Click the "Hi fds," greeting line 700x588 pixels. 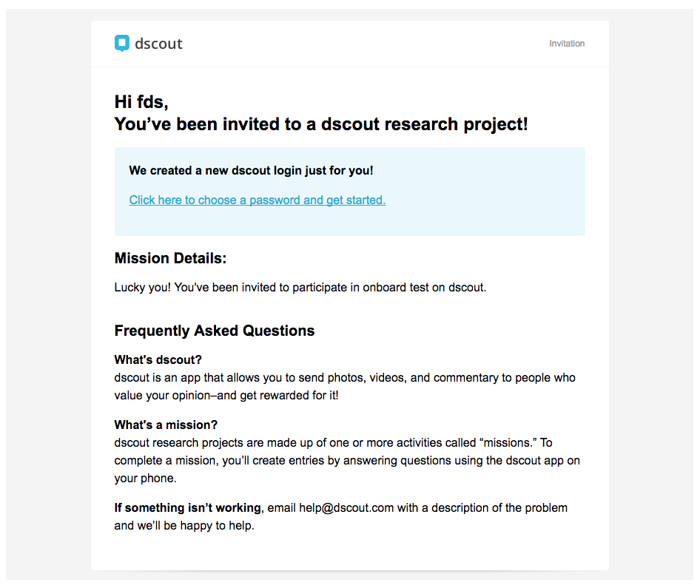[x=141, y=102]
